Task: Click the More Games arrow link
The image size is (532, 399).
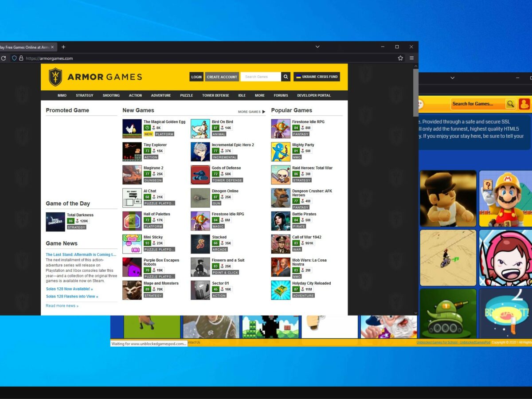Action: coord(251,112)
